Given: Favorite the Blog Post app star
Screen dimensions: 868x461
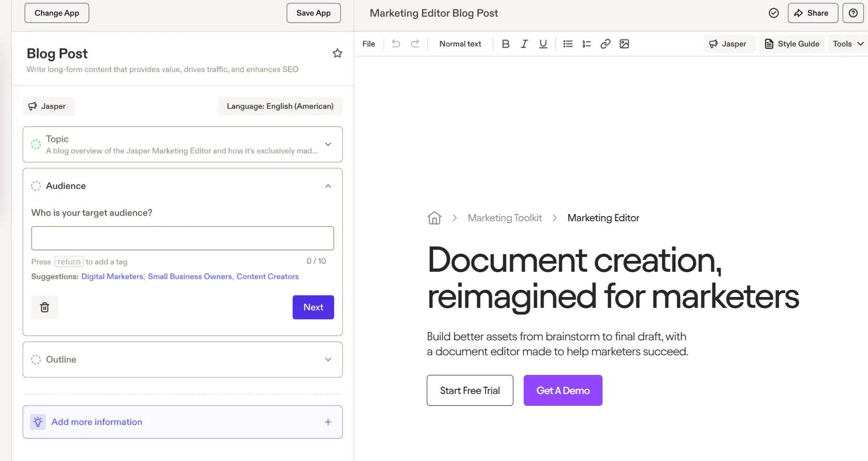Looking at the screenshot, I should click(x=338, y=53).
